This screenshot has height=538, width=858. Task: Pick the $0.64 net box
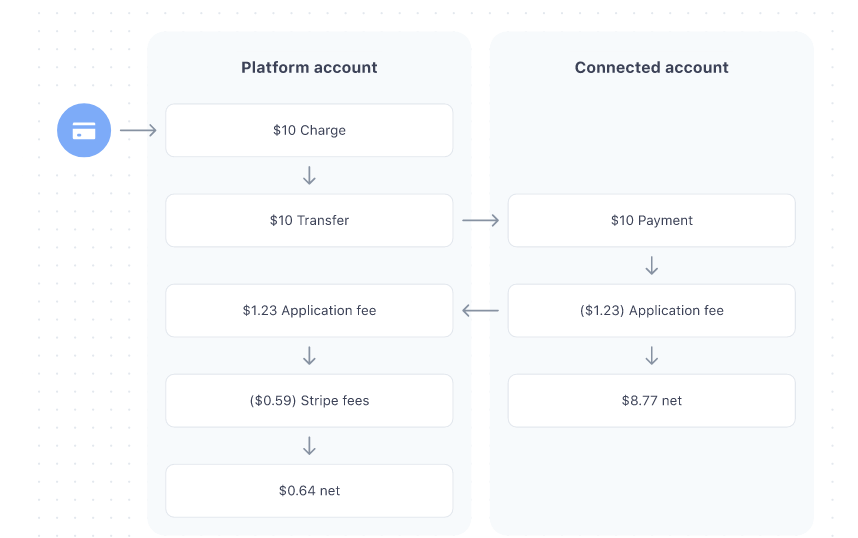pyautogui.click(x=309, y=491)
